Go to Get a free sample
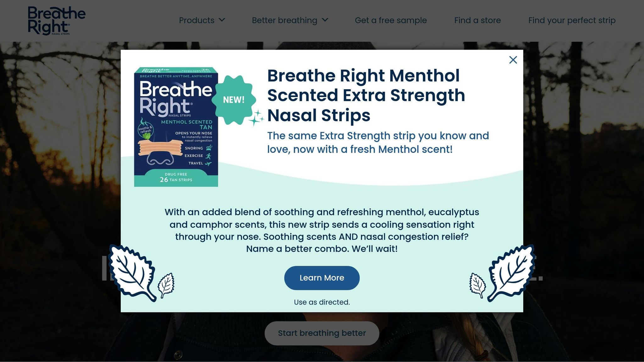This screenshot has width=644, height=362. click(x=391, y=20)
